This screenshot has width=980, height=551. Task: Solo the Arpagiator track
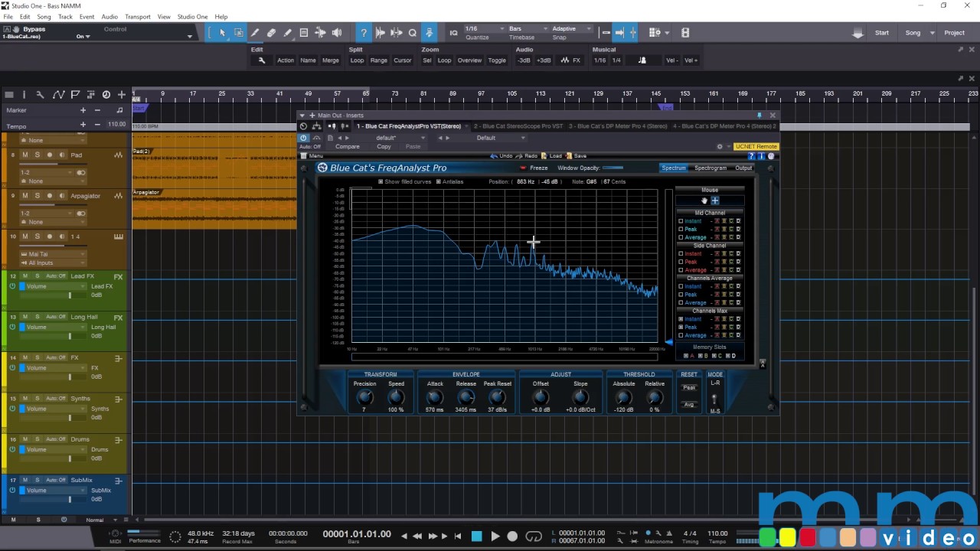pos(37,196)
